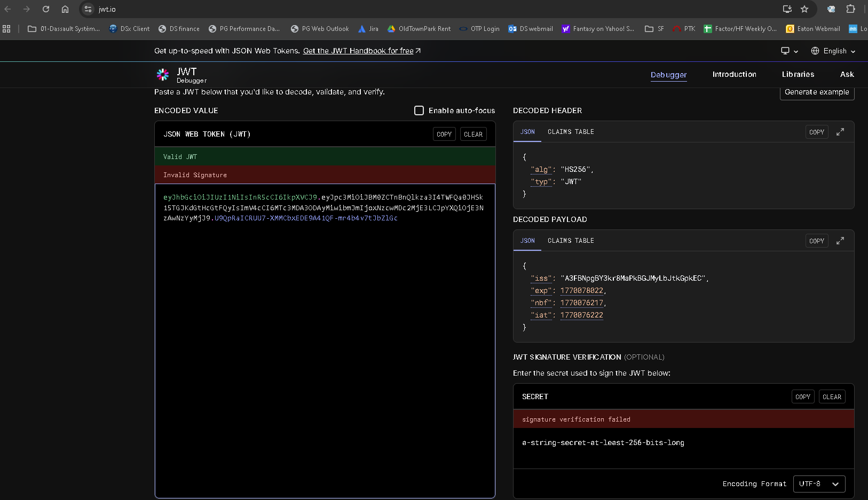
Task: Expand the Decoded Header panel
Action: [x=840, y=132]
